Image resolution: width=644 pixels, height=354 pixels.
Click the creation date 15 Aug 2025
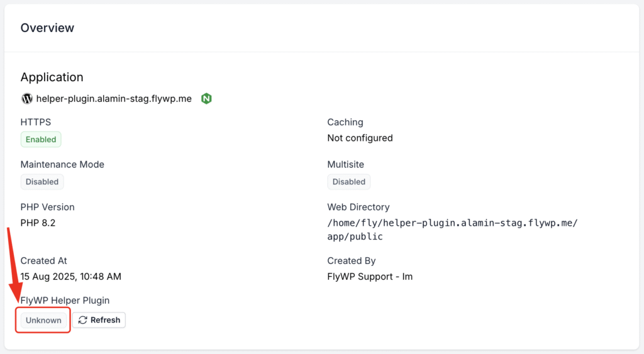coord(70,277)
